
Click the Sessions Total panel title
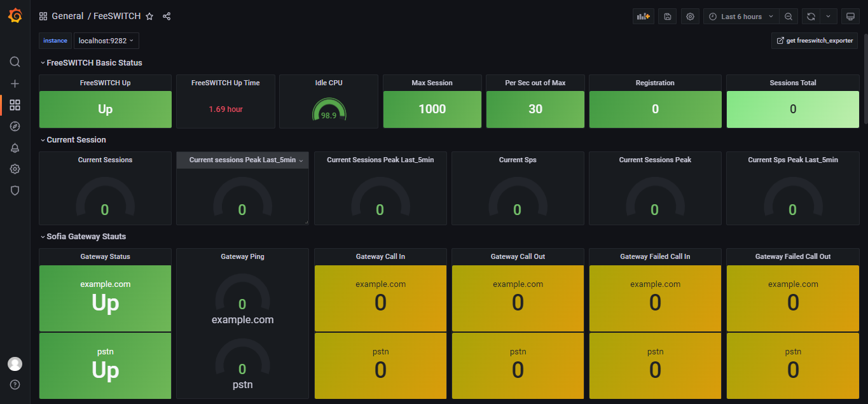tap(793, 83)
